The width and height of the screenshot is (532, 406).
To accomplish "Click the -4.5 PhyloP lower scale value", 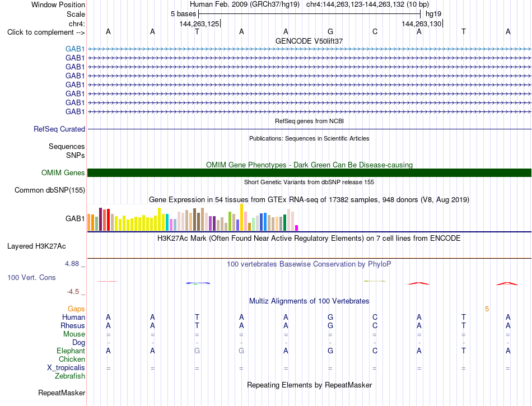I will point(73,292).
